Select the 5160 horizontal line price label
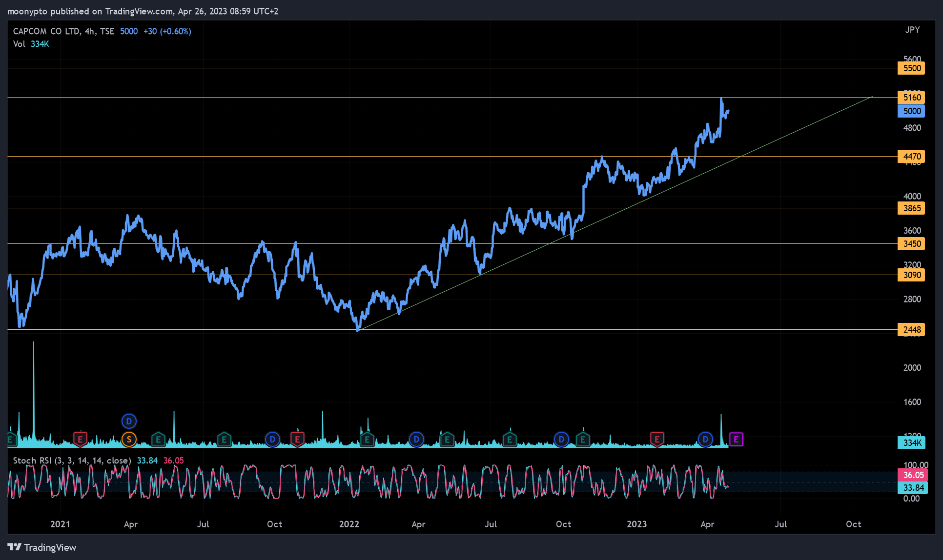943x560 pixels. coord(911,98)
